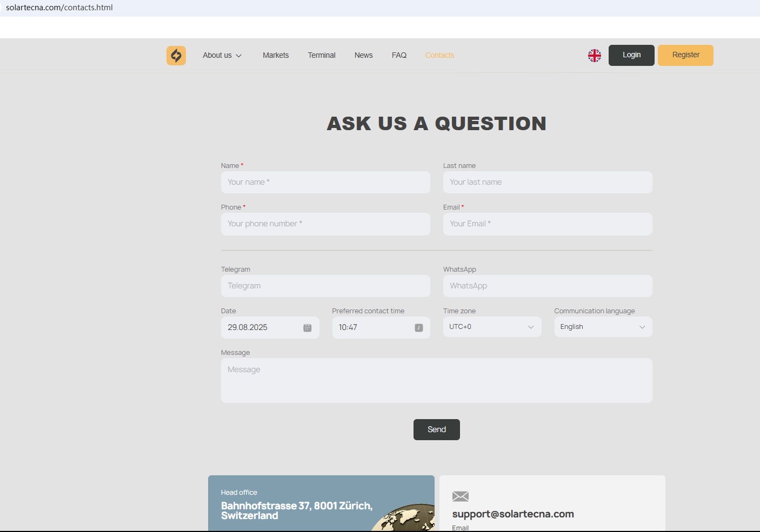Open the calendar picker in Date field
Image resolution: width=760 pixels, height=532 pixels.
pyautogui.click(x=307, y=328)
